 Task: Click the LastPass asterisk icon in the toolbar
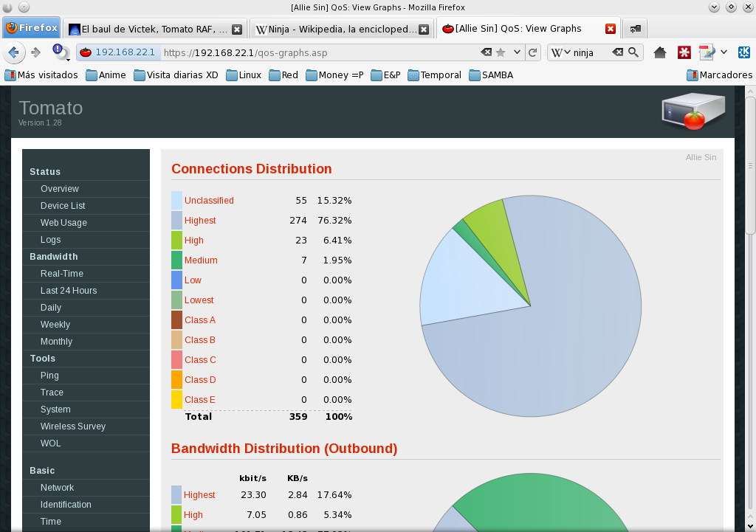(684, 53)
